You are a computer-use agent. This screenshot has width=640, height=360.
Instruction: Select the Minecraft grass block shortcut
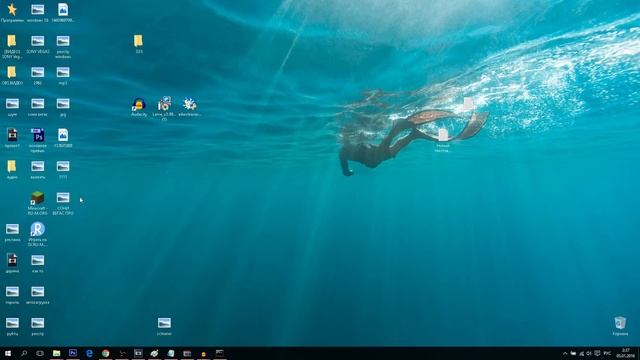38,198
